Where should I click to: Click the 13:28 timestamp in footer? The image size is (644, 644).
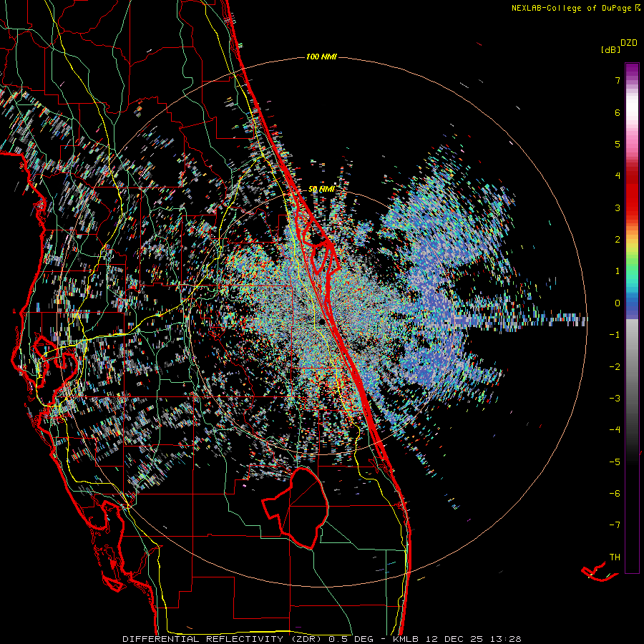(x=504, y=639)
